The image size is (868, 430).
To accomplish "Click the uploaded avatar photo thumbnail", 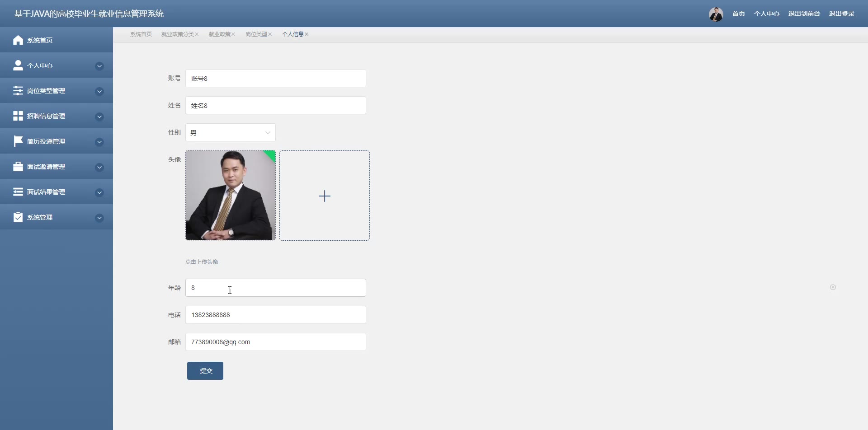I will click(231, 195).
